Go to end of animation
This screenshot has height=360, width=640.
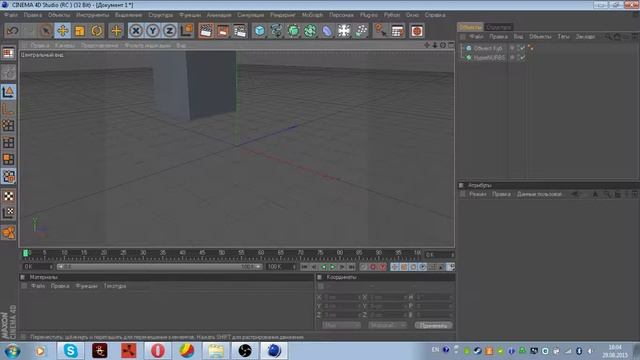pos(351,267)
